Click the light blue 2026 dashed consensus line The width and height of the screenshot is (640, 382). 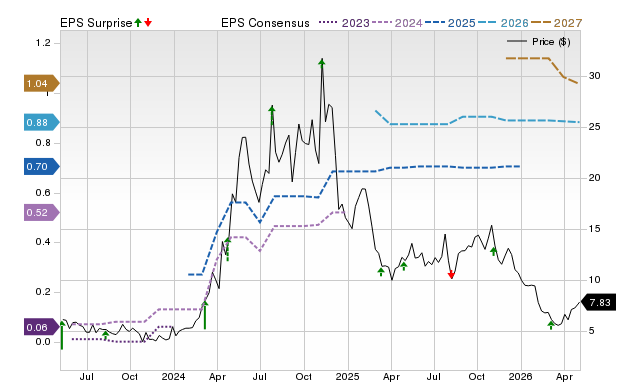coord(478,117)
